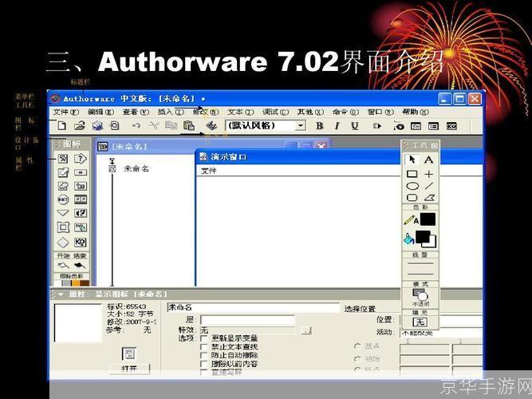
Task: Open the 文件(F) menu
Action: [x=66, y=112]
